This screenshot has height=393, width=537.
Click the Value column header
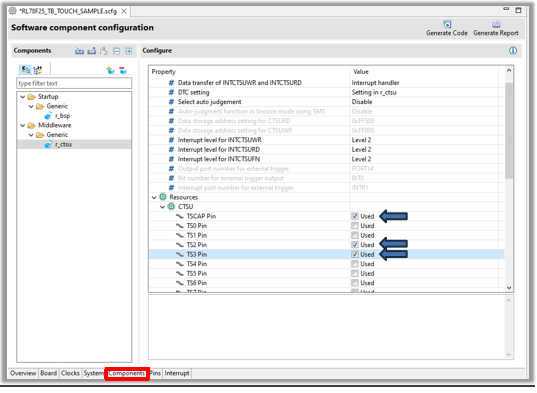361,72
